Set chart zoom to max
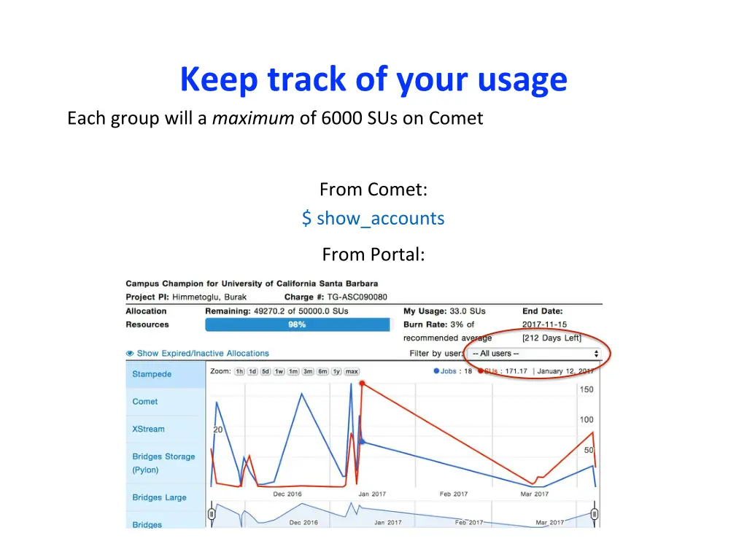Viewport: 747px width, 560px height. click(352, 371)
